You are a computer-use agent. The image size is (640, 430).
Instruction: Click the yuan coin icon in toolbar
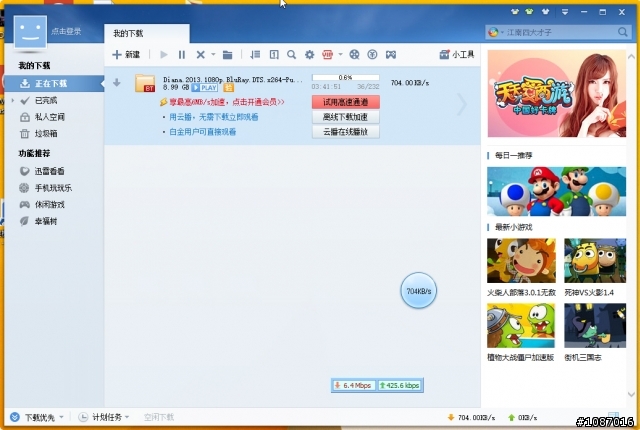(x=372, y=54)
